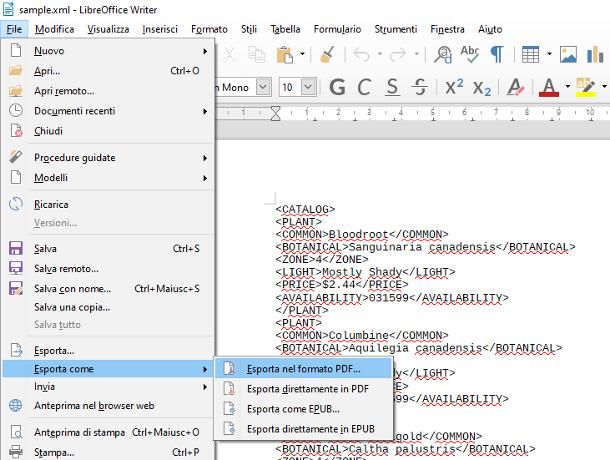Click the Esporta come EPUB page icon

click(x=230, y=409)
